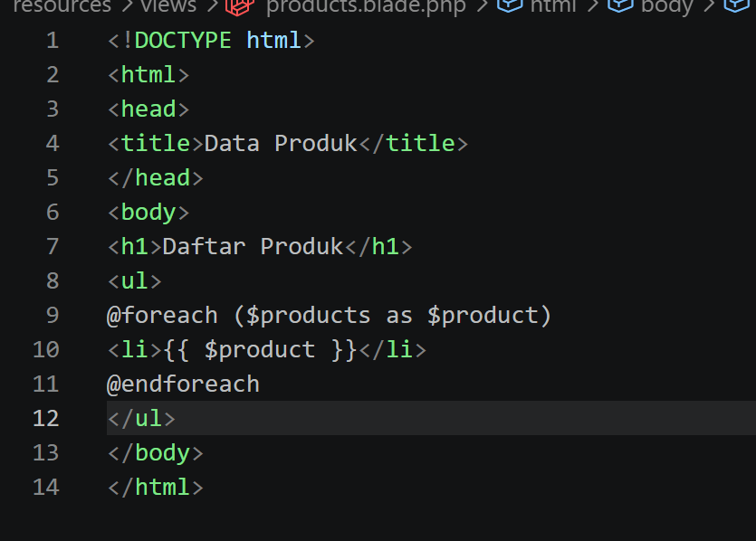The image size is (756, 541).
Task: Select line number 1 in gutter
Action: [x=53, y=40]
